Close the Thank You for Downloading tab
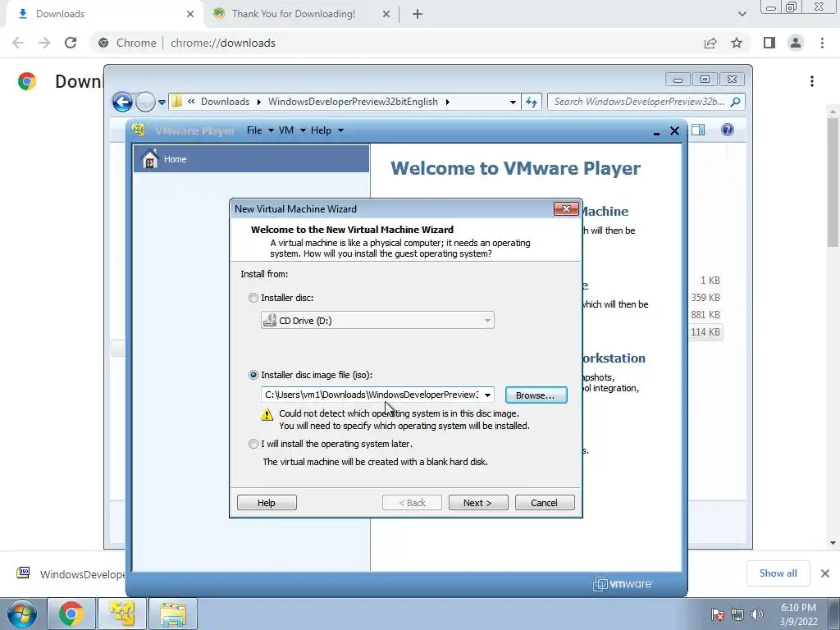This screenshot has width=840, height=630. point(386,14)
